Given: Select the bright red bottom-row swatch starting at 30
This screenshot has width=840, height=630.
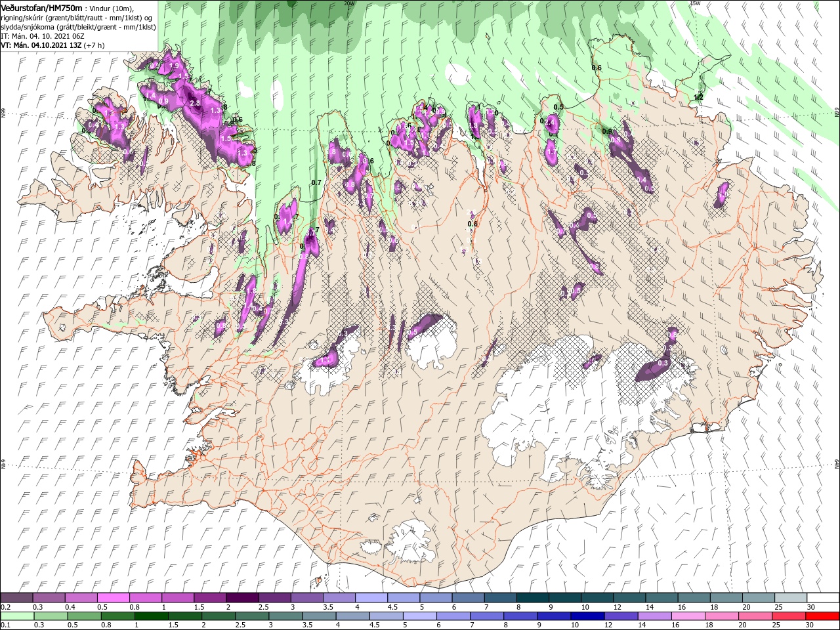Looking at the screenshot, I should click(x=822, y=616).
